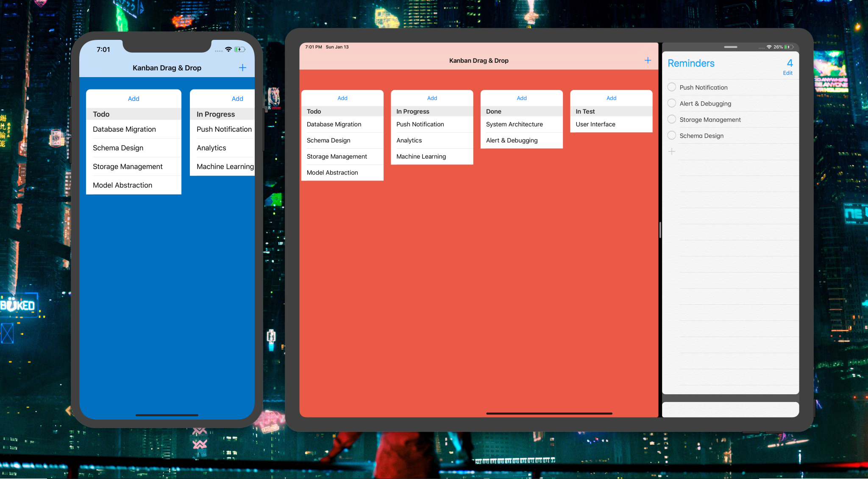Tap the Wi-Fi icon in the iPad status bar
The height and width of the screenshot is (479, 868).
coord(770,47)
